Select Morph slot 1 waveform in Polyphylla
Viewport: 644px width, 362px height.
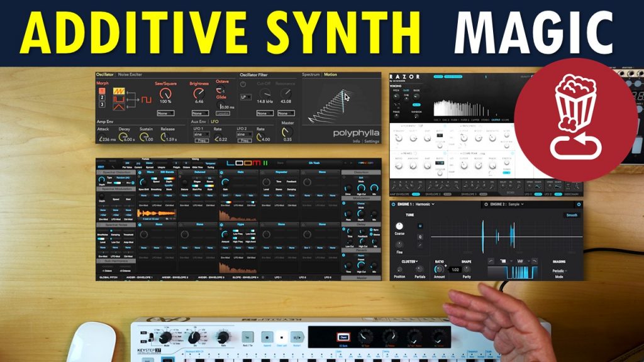(102, 90)
